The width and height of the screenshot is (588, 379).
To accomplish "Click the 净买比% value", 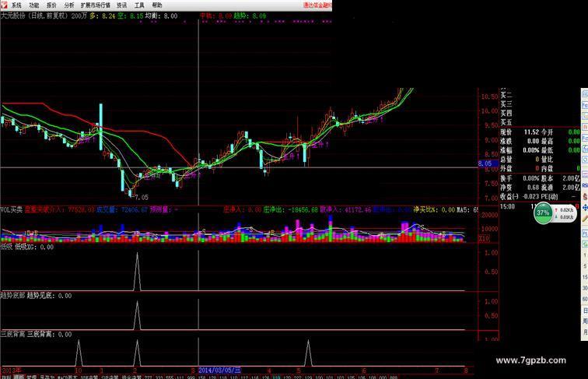I will click(434, 210).
